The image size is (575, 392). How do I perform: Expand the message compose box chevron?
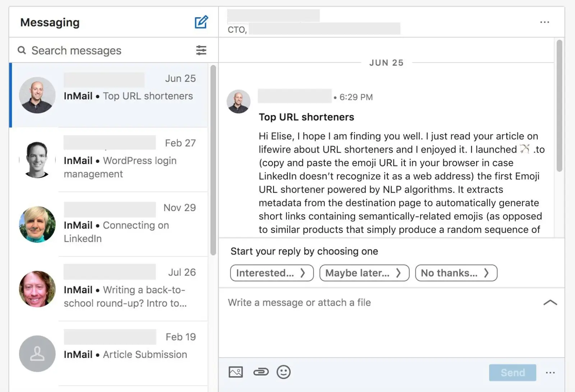[x=550, y=303]
